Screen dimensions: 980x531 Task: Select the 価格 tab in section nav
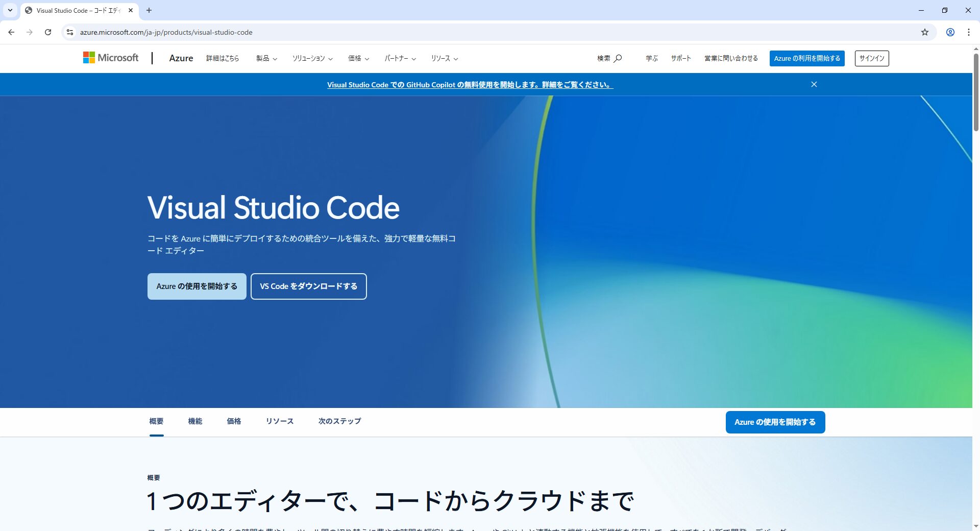(x=234, y=421)
